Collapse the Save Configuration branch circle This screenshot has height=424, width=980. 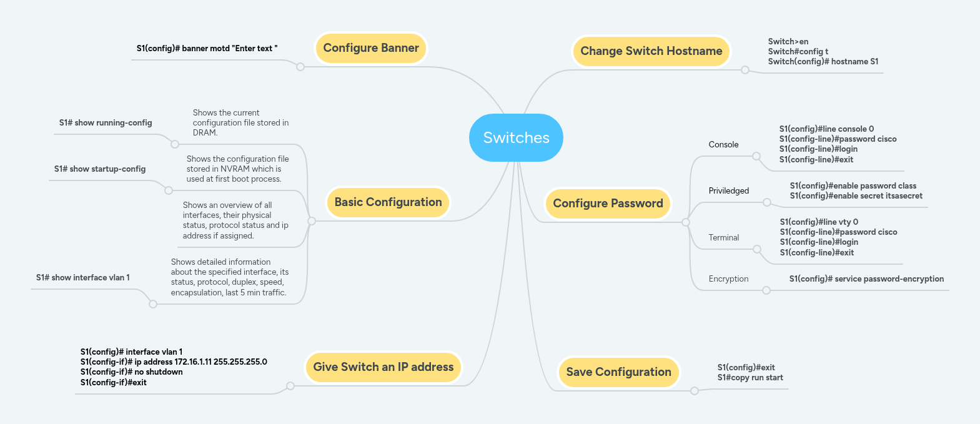[x=695, y=391]
